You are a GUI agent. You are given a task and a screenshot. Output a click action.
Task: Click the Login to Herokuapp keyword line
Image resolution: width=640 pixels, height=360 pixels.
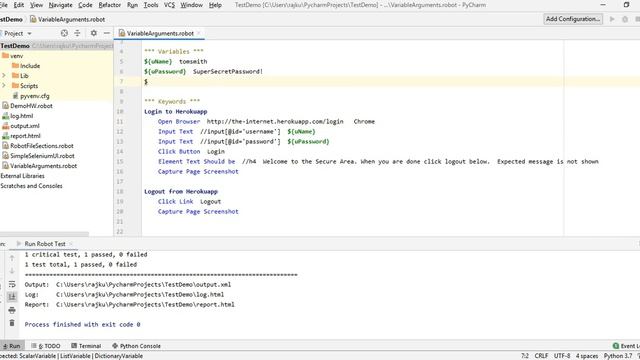click(x=176, y=111)
